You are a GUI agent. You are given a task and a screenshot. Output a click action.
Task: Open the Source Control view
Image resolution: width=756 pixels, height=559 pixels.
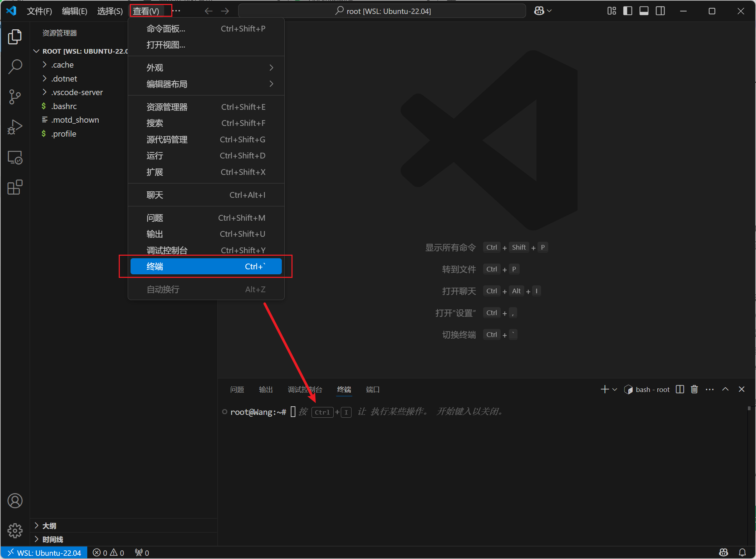[x=15, y=97]
